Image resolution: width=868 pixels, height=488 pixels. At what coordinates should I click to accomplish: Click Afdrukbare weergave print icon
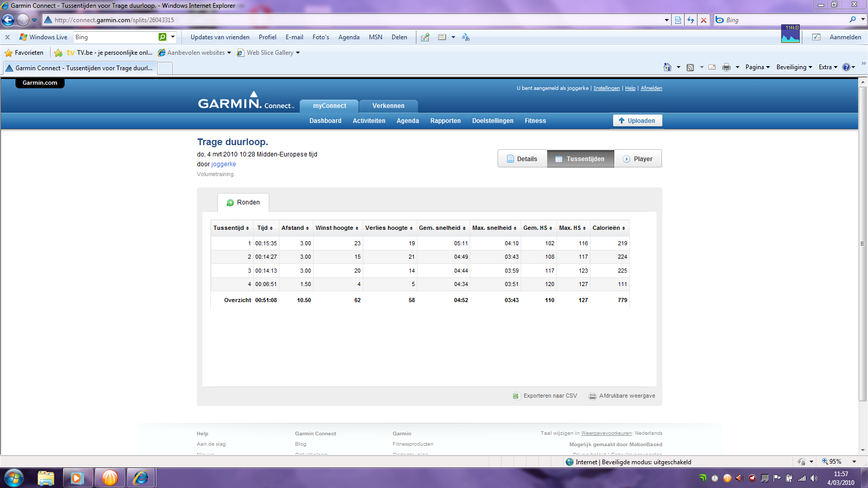[x=593, y=396]
